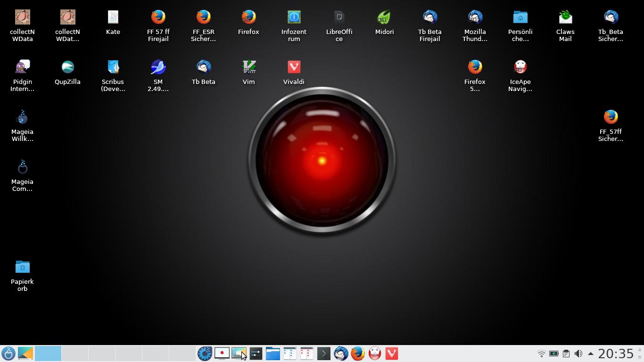Select the IceApe Navig... desktop icon
Viewport: 644px width, 362px height.
click(520, 75)
